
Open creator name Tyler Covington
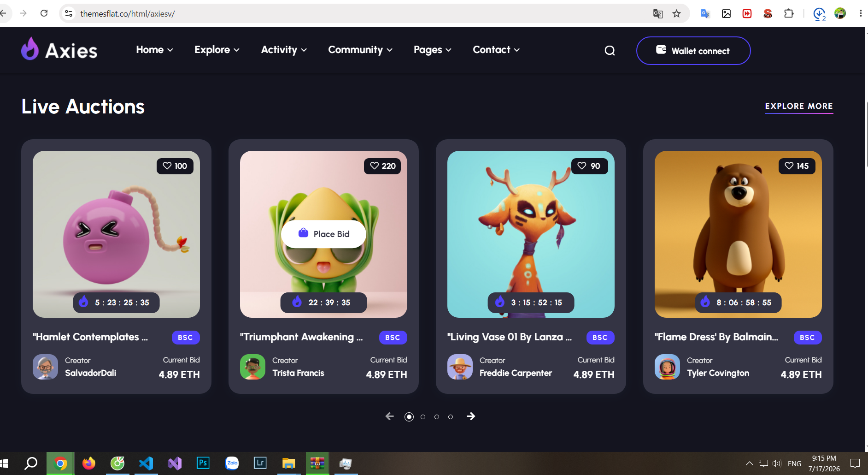click(718, 373)
